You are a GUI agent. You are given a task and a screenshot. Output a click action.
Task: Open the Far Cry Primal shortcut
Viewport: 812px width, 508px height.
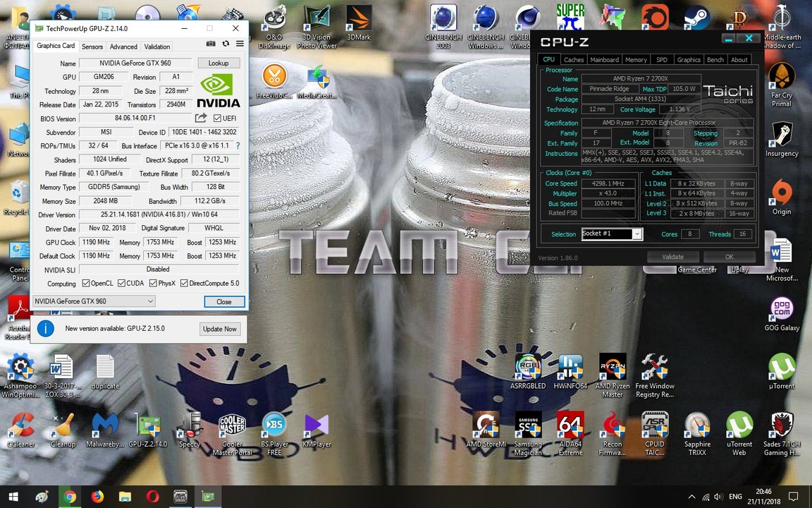coord(782,85)
